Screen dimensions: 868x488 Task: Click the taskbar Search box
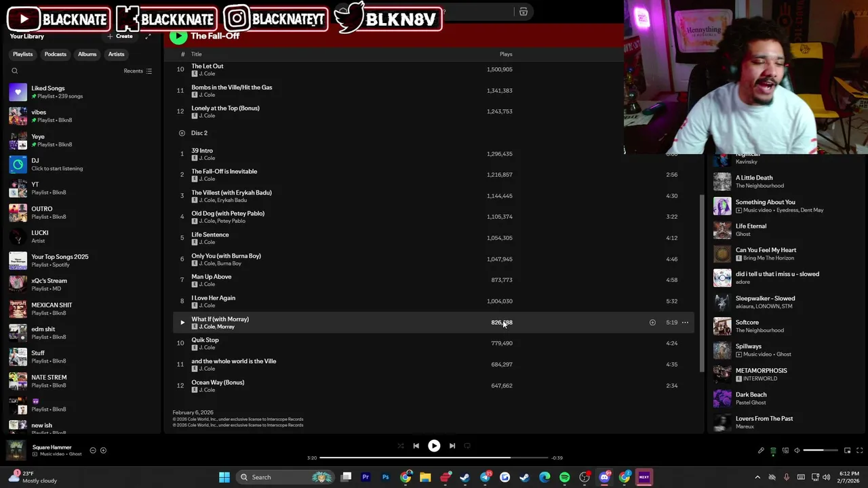tap(285, 477)
